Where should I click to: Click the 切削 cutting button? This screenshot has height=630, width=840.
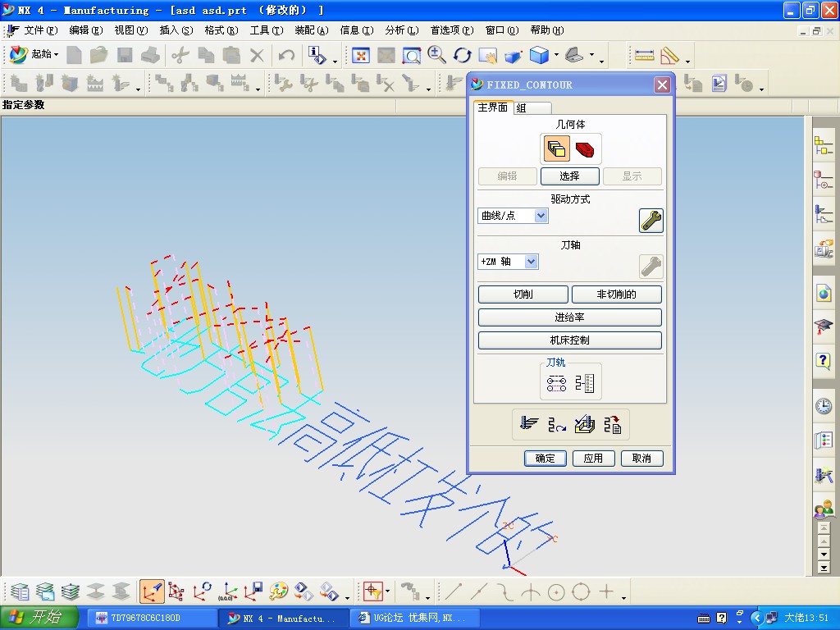click(523, 294)
